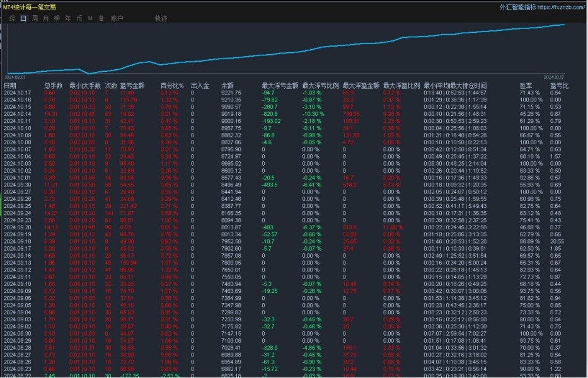This screenshot has height=378, width=588.
Task: Click the 次数 column header
Action: tap(111, 86)
